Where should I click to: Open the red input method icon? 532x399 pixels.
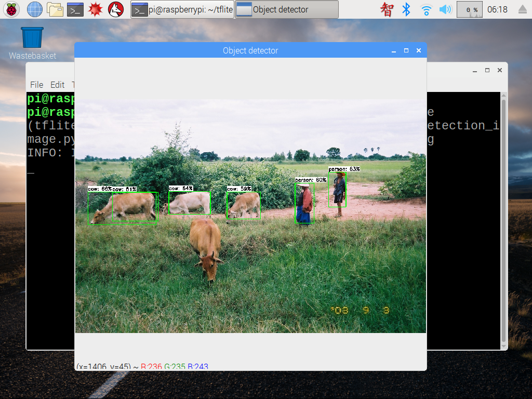[x=387, y=9]
